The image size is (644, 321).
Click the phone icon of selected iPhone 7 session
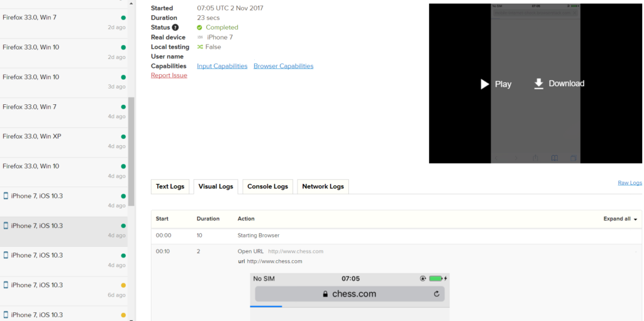tap(6, 226)
